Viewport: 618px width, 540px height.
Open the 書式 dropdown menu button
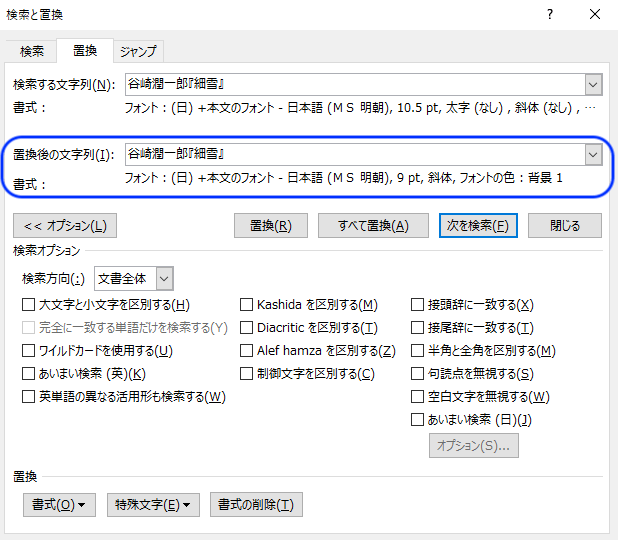tap(59, 505)
